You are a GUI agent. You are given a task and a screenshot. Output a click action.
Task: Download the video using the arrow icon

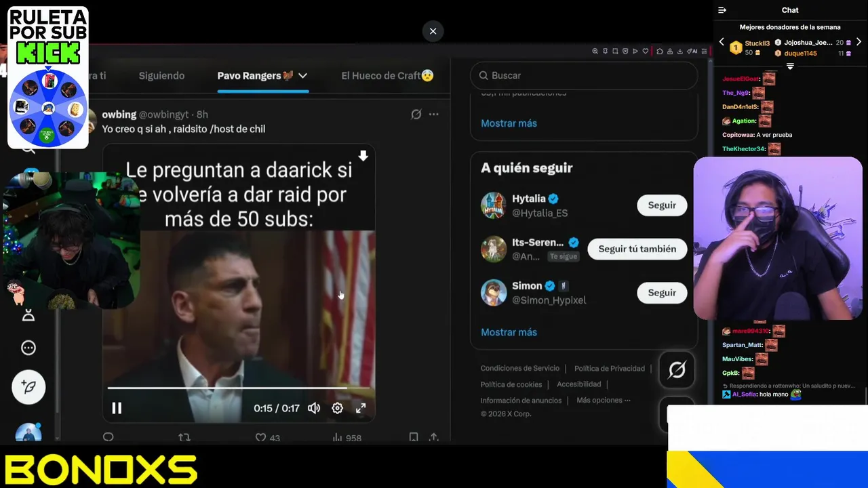(x=363, y=157)
